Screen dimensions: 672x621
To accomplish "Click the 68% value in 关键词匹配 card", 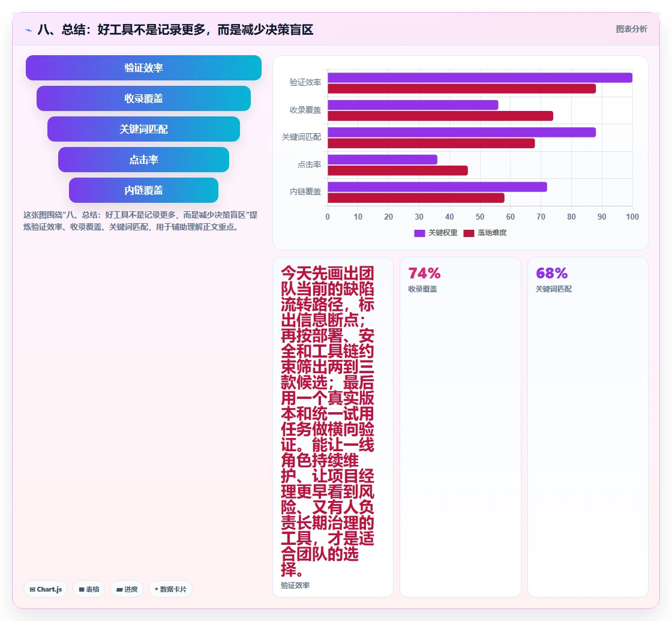I will coord(551,273).
